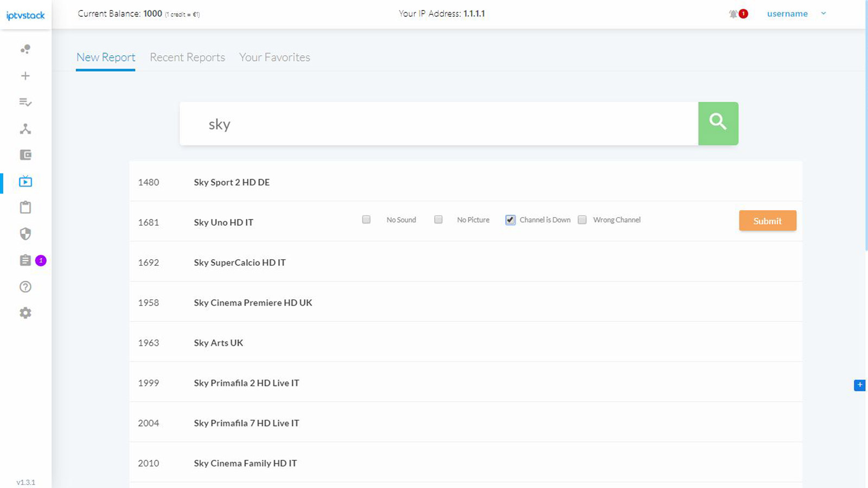Viewport: 868px width, 488px height.
Task: Select channel row Sky Cinema Family HD IT
Action: [465, 462]
